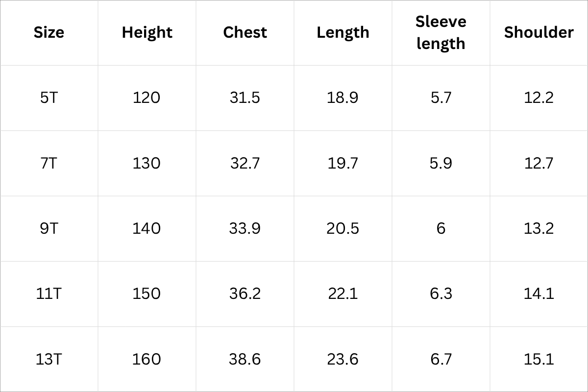Select the height value 120

pyautogui.click(x=147, y=98)
